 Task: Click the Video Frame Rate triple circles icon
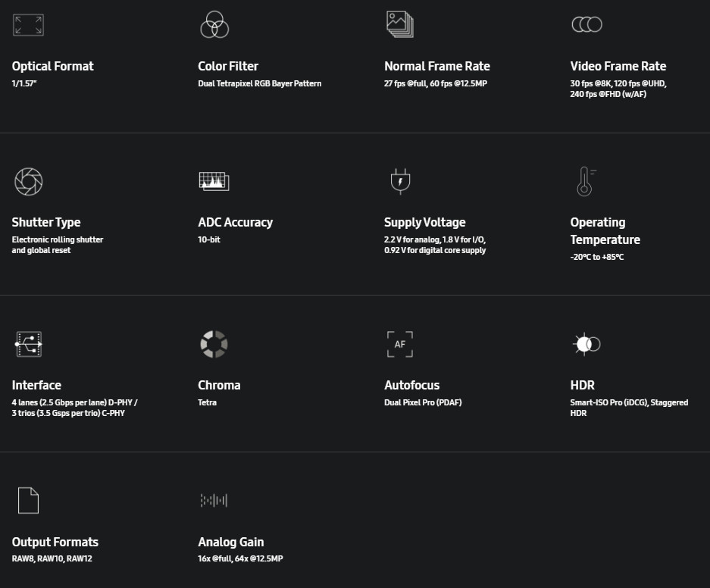coord(586,25)
